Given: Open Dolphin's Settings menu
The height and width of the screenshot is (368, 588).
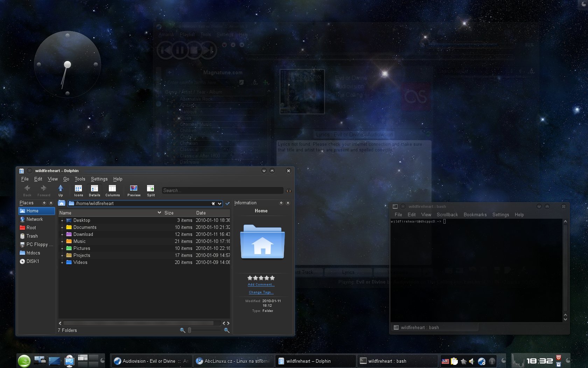Looking at the screenshot, I should (99, 179).
